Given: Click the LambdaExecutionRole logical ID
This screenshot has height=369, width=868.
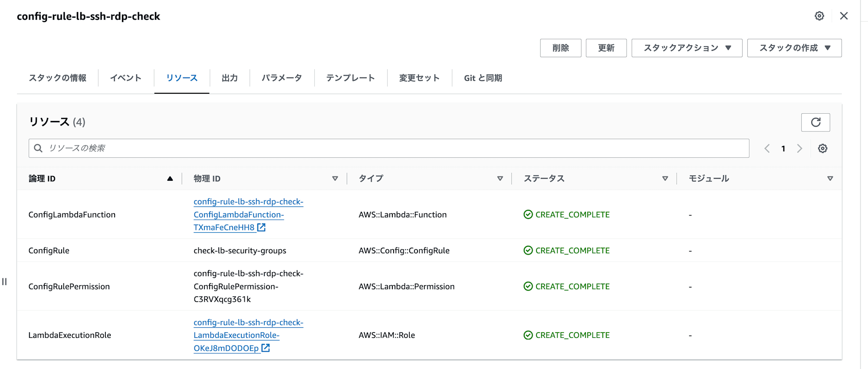Looking at the screenshot, I should click(x=69, y=335).
